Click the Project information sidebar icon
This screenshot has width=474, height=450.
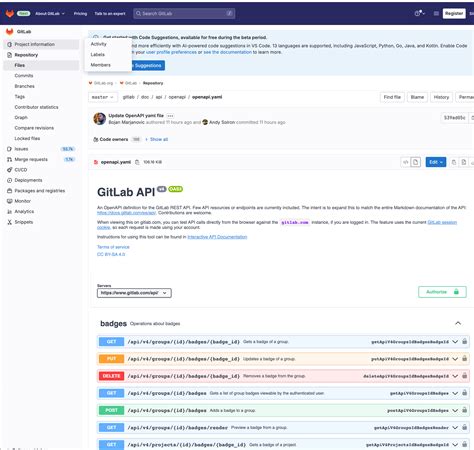click(x=9, y=44)
